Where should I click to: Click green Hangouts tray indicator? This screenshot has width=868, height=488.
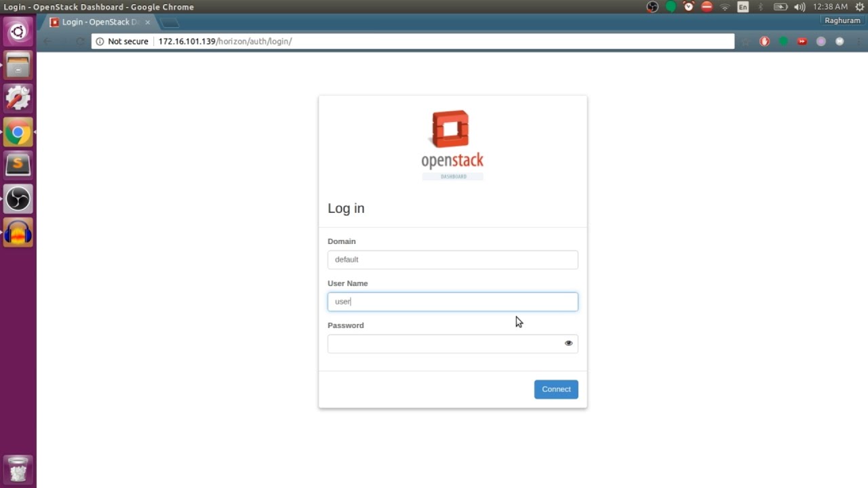point(671,7)
